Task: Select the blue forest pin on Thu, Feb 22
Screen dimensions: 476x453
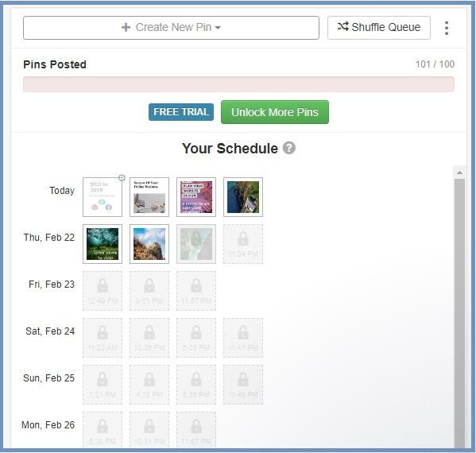Action: [x=103, y=244]
